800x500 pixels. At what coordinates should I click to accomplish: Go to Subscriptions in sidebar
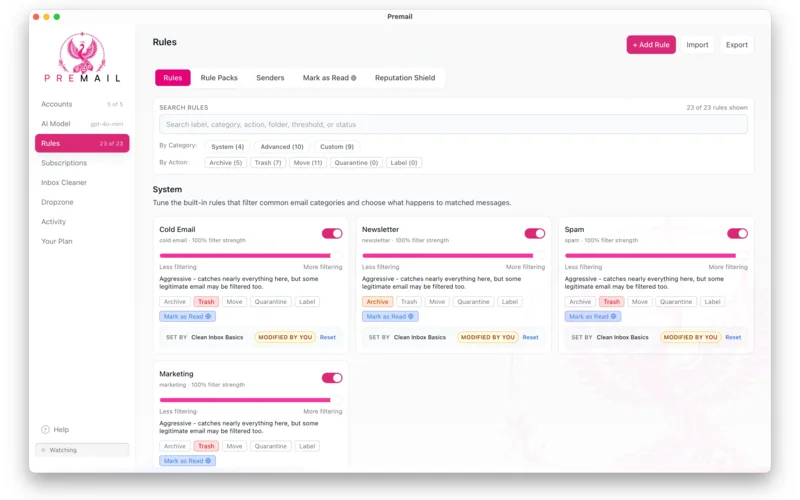[82, 163]
